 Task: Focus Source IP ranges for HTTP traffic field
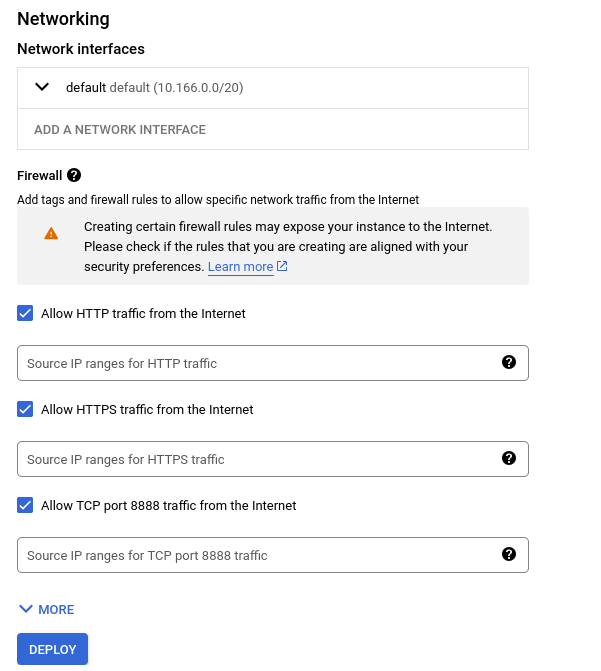pos(273,363)
